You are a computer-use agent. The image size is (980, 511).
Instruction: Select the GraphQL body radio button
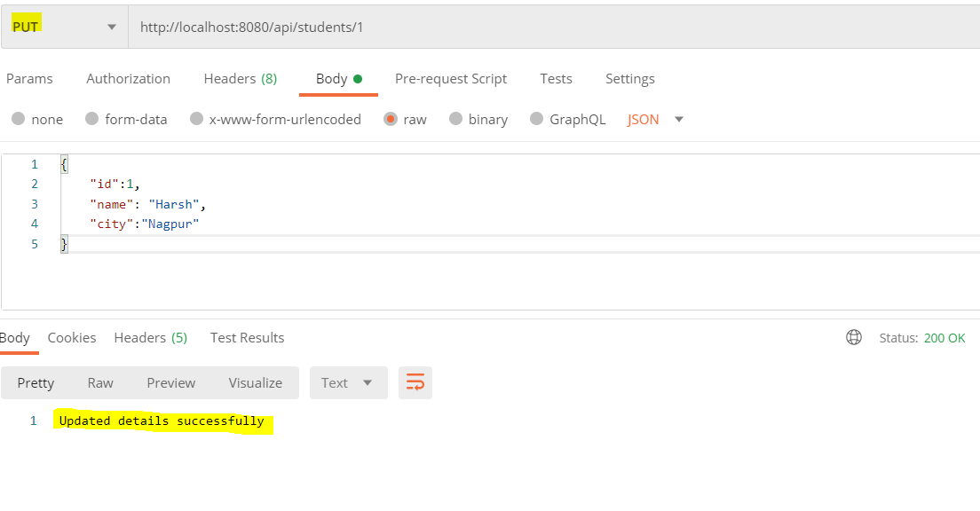pyautogui.click(x=536, y=119)
